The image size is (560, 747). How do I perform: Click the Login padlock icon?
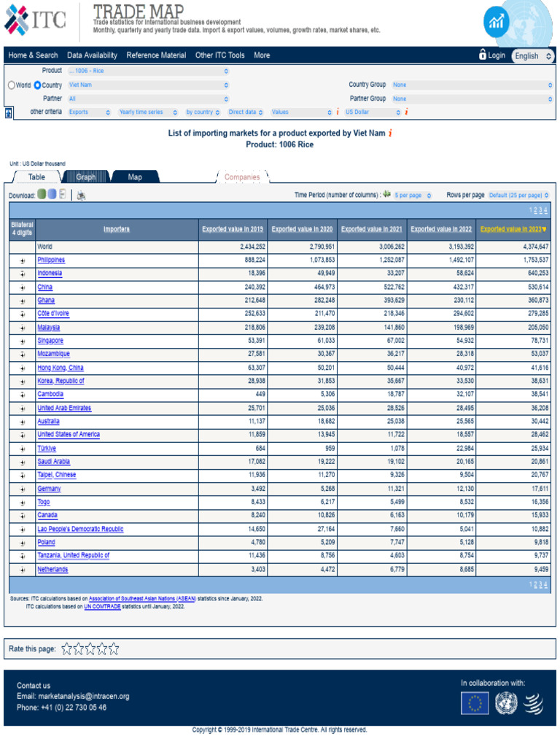(483, 54)
